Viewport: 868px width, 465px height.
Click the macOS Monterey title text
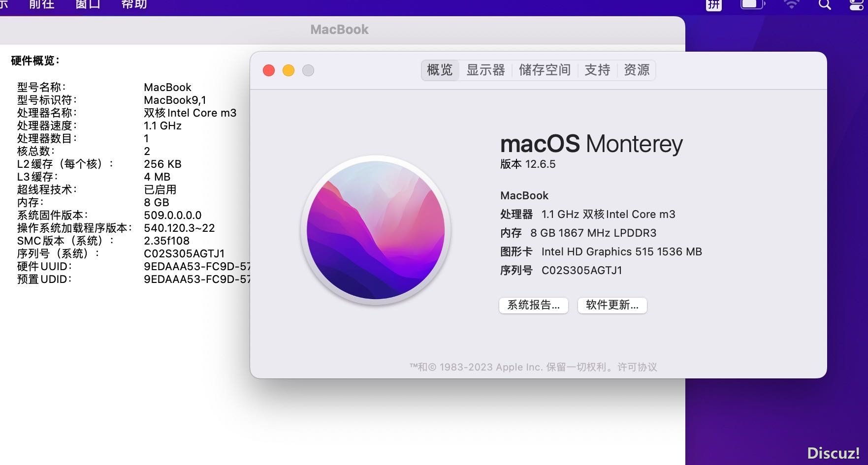(x=591, y=144)
